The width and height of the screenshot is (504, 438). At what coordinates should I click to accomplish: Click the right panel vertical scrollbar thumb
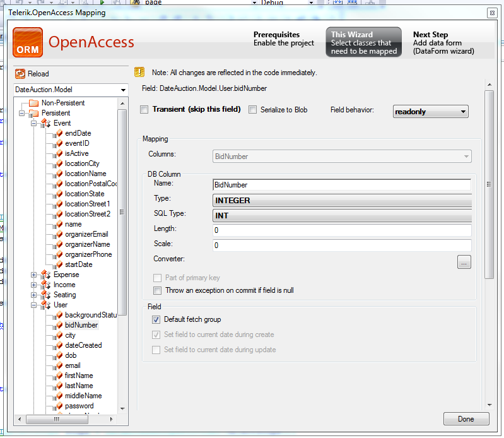tap(489, 184)
